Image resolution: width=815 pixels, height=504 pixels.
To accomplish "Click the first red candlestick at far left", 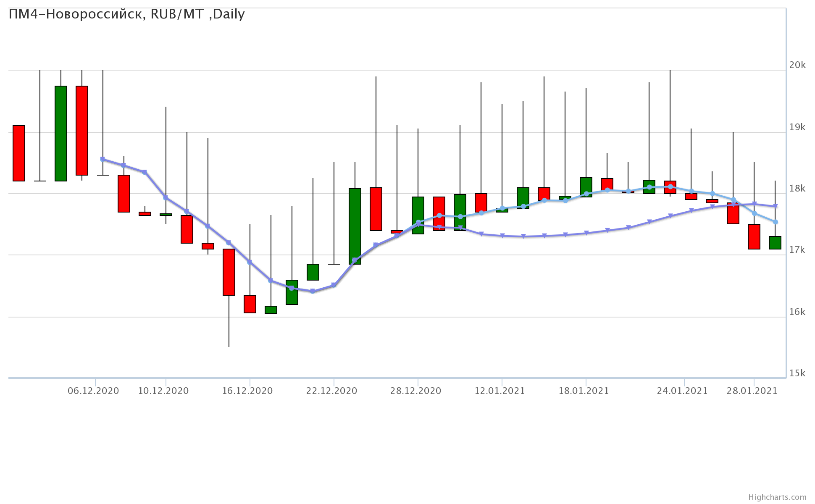I will pos(19,153).
